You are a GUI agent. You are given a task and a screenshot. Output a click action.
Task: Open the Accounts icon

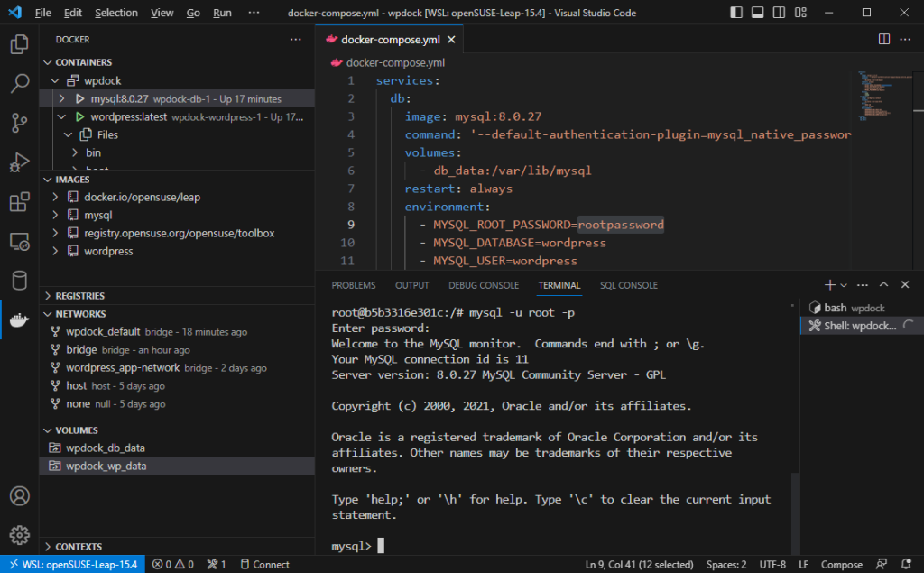pos(20,496)
